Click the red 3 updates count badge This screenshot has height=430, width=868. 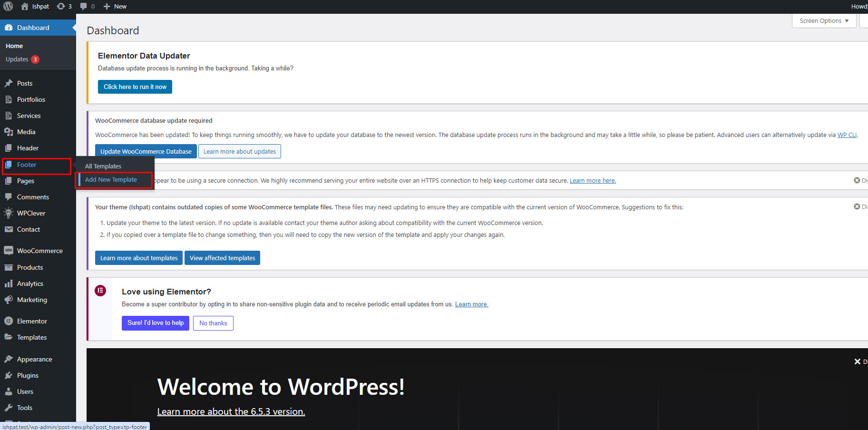[x=35, y=59]
